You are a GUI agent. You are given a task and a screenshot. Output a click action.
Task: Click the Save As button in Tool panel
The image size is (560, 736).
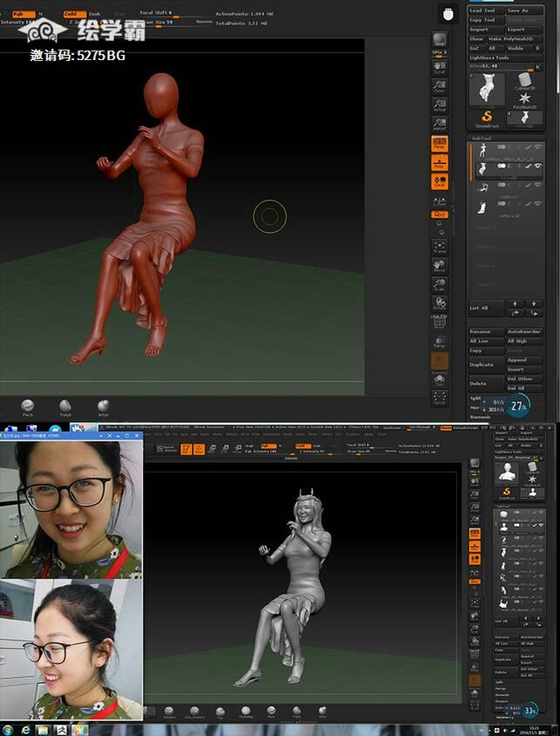[x=525, y=10]
